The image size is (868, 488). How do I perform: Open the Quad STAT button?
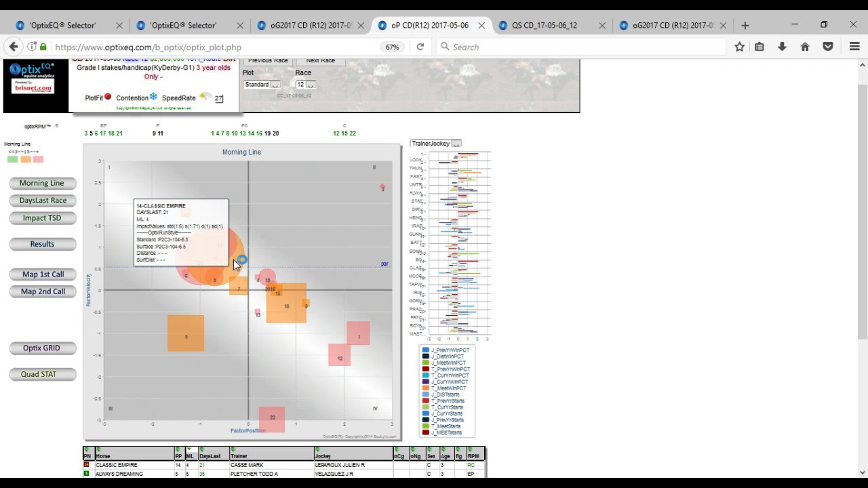tap(42, 374)
